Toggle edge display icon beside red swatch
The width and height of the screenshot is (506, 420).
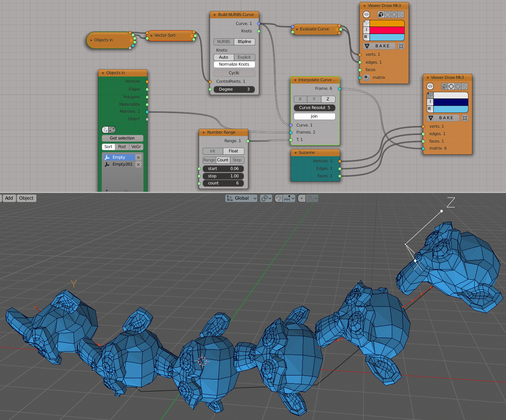click(366, 30)
